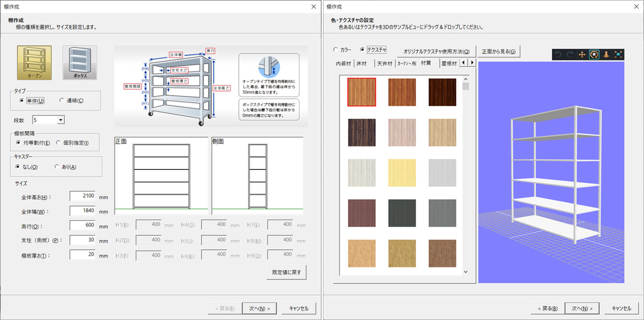Viewport: 644px width, 320px height.
Task: Enable casters with the あり option
Action: [x=57, y=167]
